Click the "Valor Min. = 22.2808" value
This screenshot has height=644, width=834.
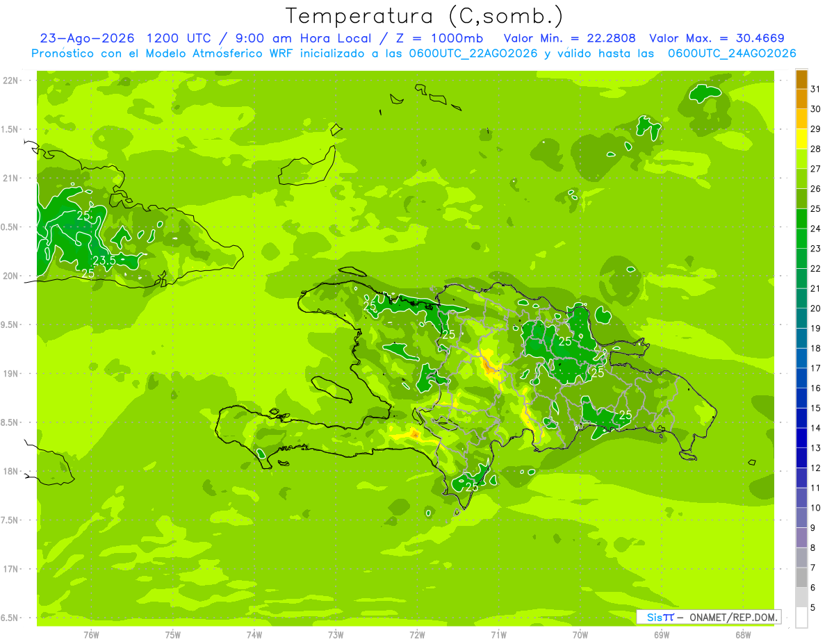(569, 38)
